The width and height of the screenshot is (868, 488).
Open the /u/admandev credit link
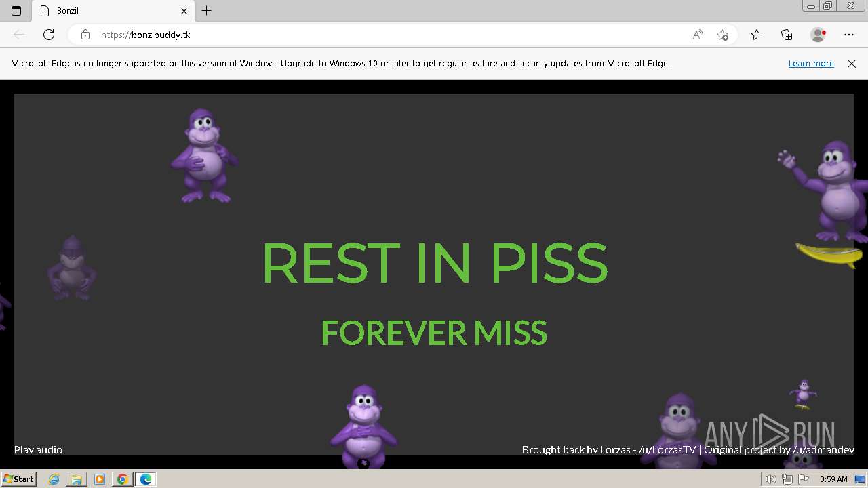[x=823, y=449]
